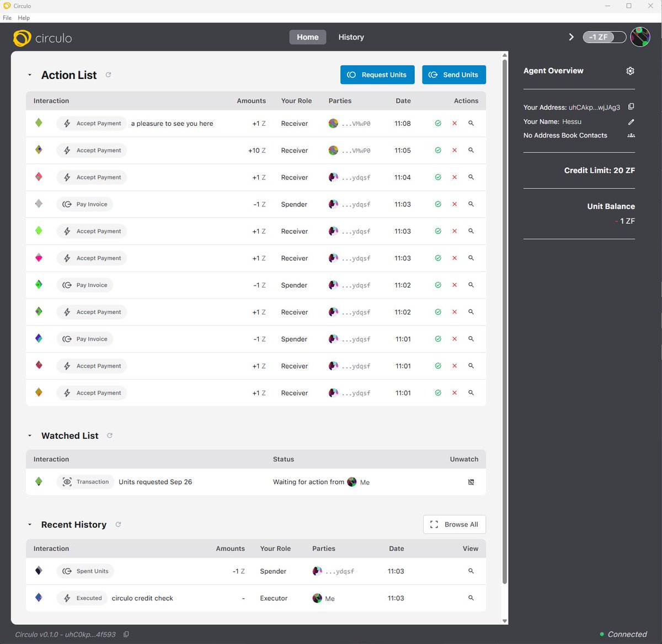Unwatch the requested units transaction
The image size is (662, 644).
tap(471, 482)
